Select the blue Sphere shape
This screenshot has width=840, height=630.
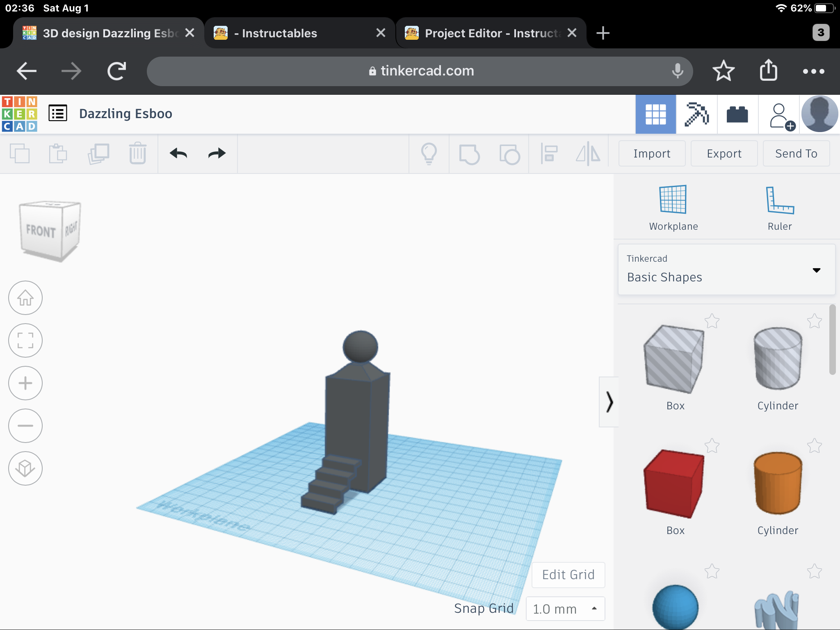pos(675,607)
